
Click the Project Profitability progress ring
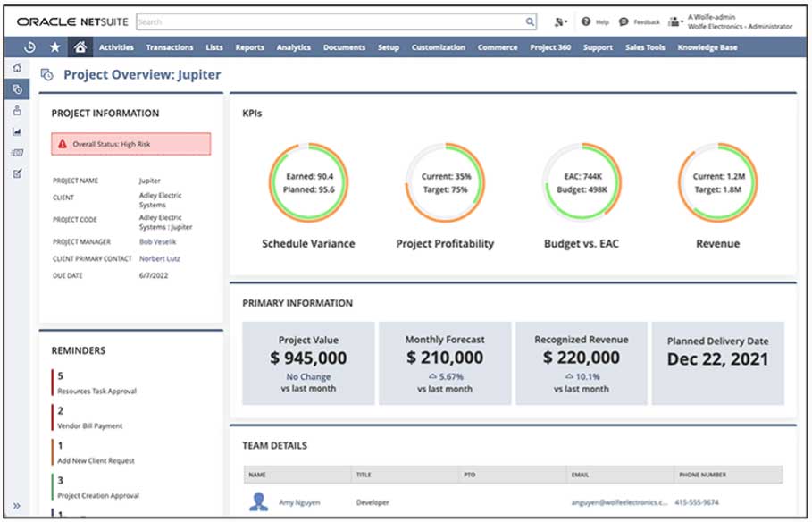[445, 182]
